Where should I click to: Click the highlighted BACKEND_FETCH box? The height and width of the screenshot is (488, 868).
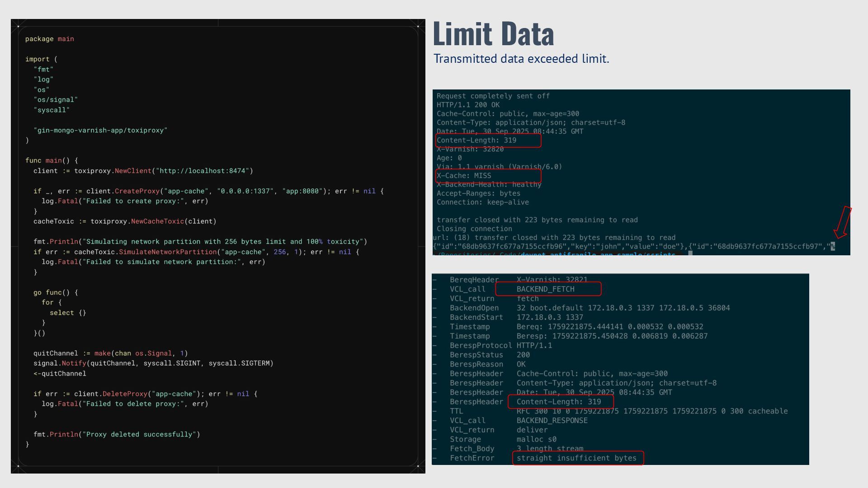coord(548,289)
